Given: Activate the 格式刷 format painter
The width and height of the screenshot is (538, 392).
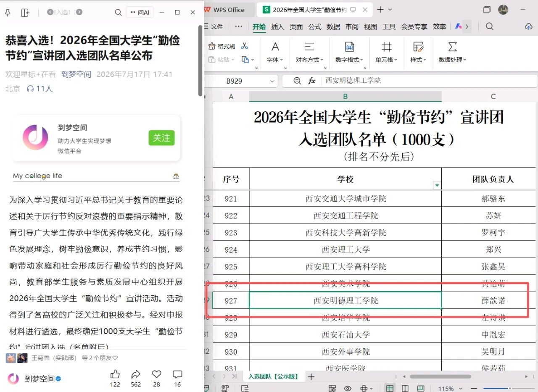Looking at the screenshot, I should (222, 47).
